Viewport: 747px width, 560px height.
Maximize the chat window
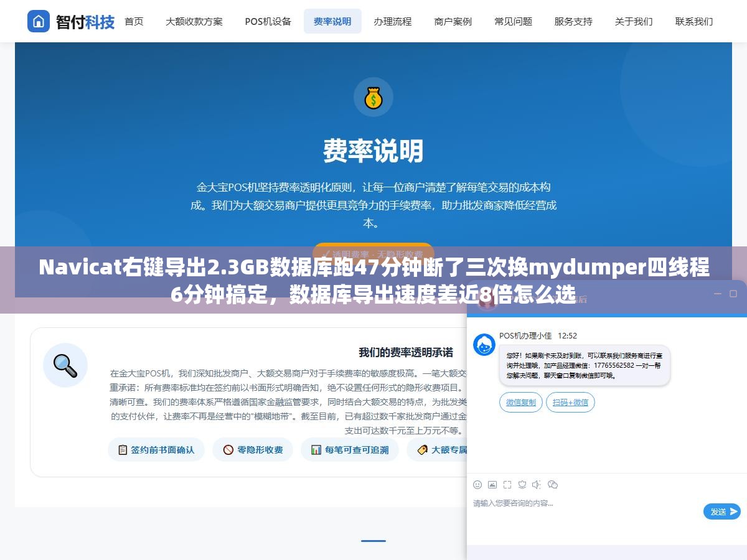732,294
